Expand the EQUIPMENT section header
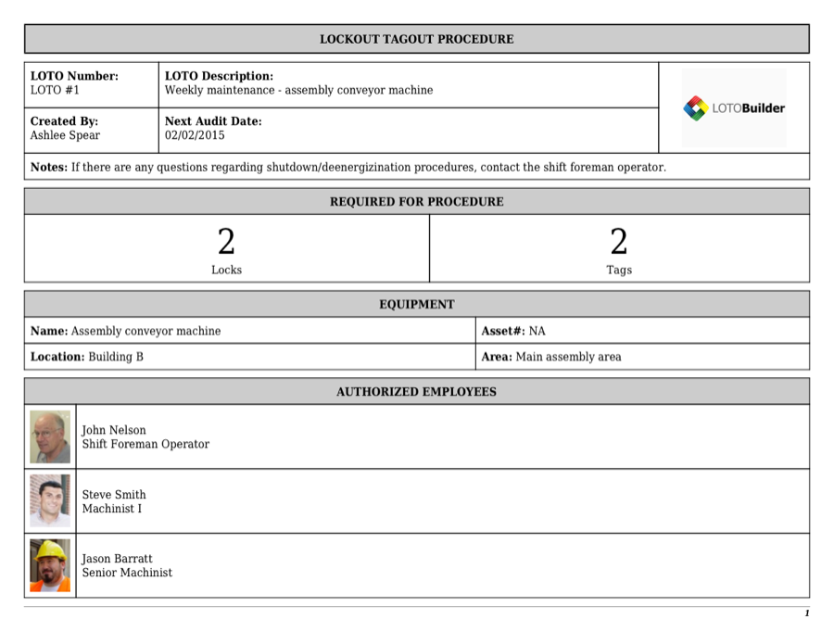This screenshot has height=644, width=834. point(416,304)
